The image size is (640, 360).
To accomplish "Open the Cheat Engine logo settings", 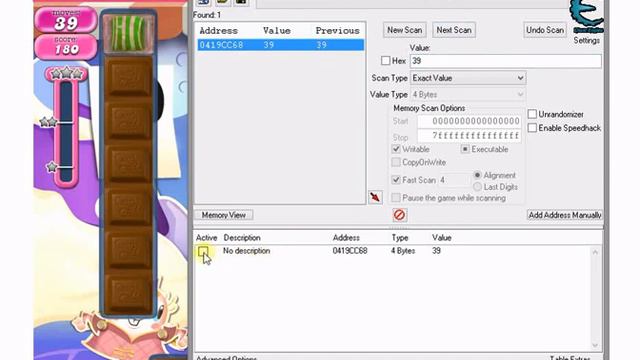I will 586,17.
